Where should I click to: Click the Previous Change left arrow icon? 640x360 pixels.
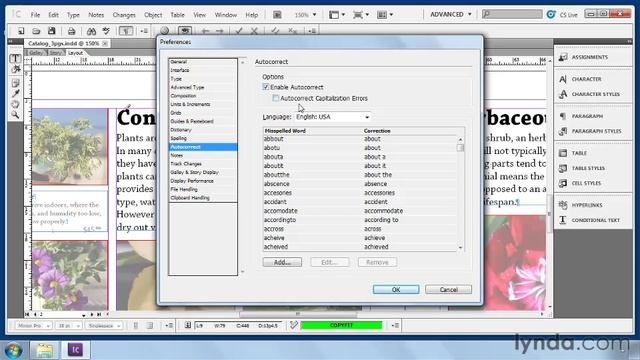point(205,31)
